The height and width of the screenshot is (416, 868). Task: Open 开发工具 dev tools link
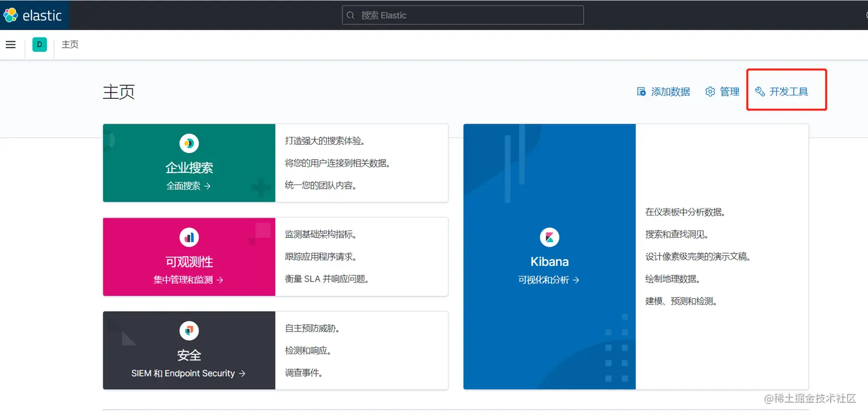(x=781, y=91)
